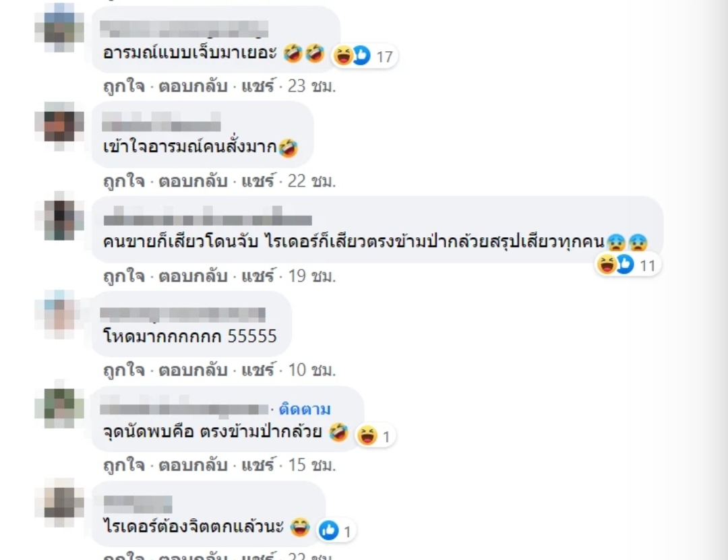The width and height of the screenshot is (728, 560).
Task: Open the 10 ชม. timestamp link
Action: (x=311, y=370)
